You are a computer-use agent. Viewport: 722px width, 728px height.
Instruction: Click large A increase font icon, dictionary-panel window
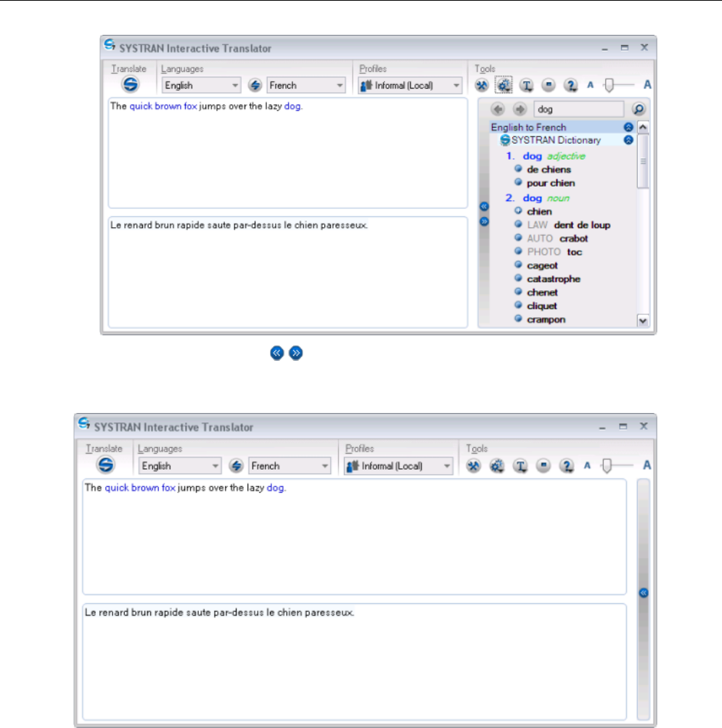647,85
